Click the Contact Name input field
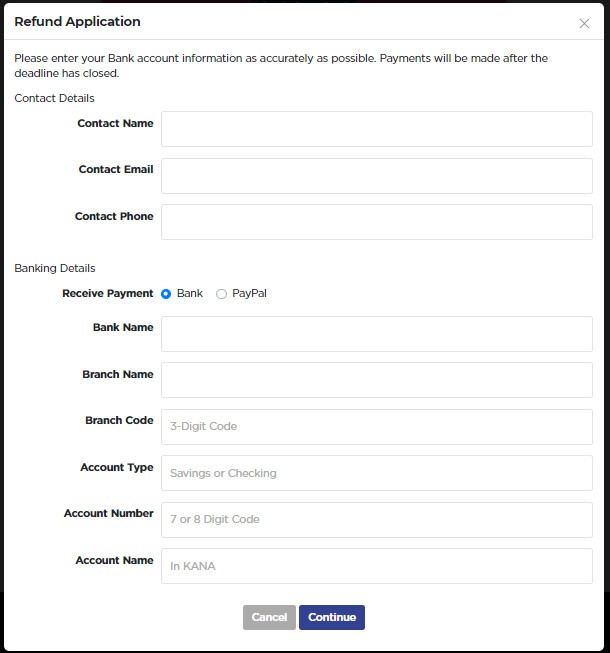 point(377,129)
